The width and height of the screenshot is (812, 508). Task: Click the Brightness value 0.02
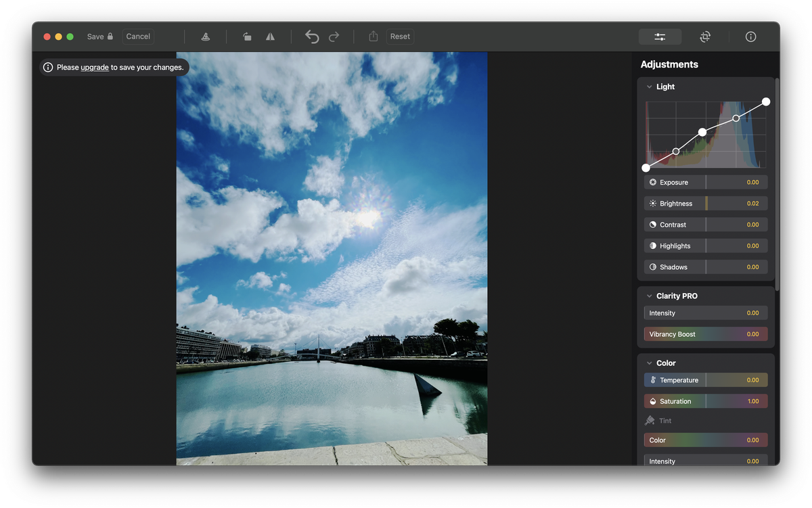[753, 204]
